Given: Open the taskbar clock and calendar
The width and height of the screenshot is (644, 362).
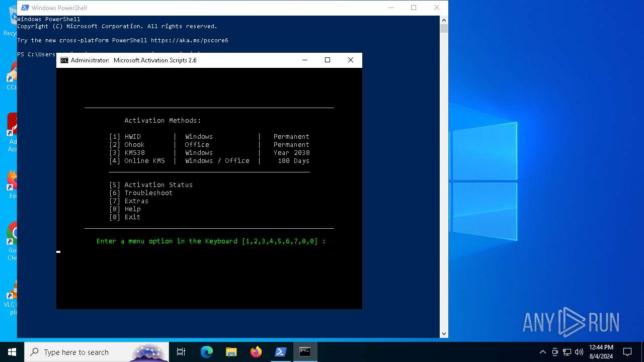Looking at the screenshot, I should point(601,352).
